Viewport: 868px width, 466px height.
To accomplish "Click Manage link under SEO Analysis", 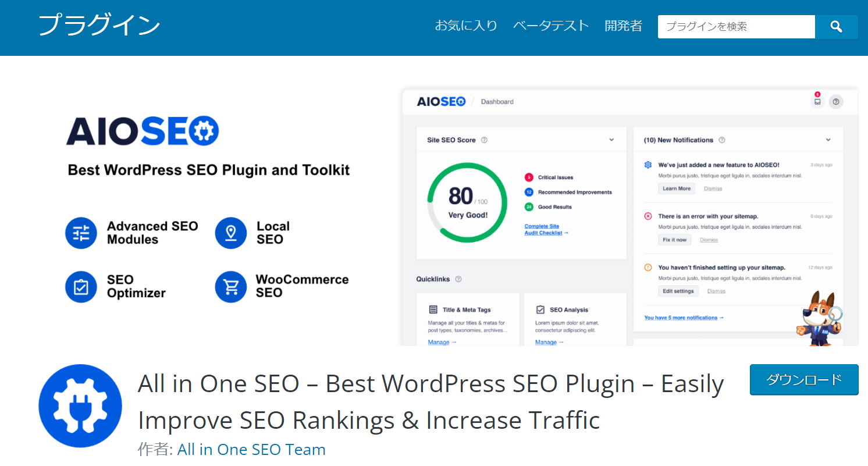I will (x=549, y=342).
